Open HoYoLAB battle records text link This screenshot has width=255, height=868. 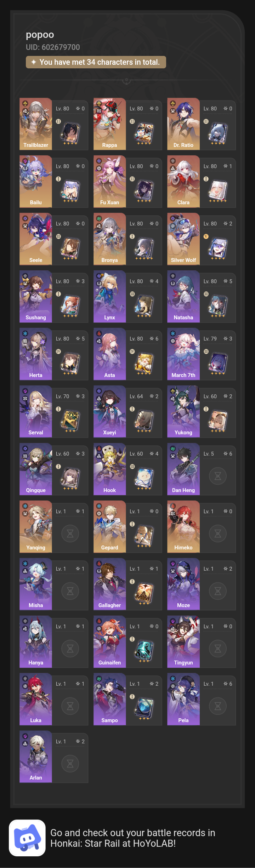coord(133,838)
